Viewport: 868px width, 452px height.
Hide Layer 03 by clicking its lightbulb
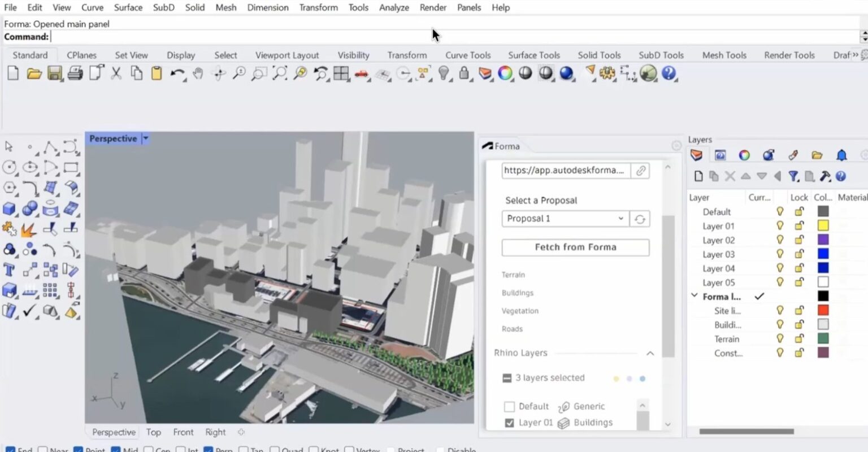click(780, 254)
